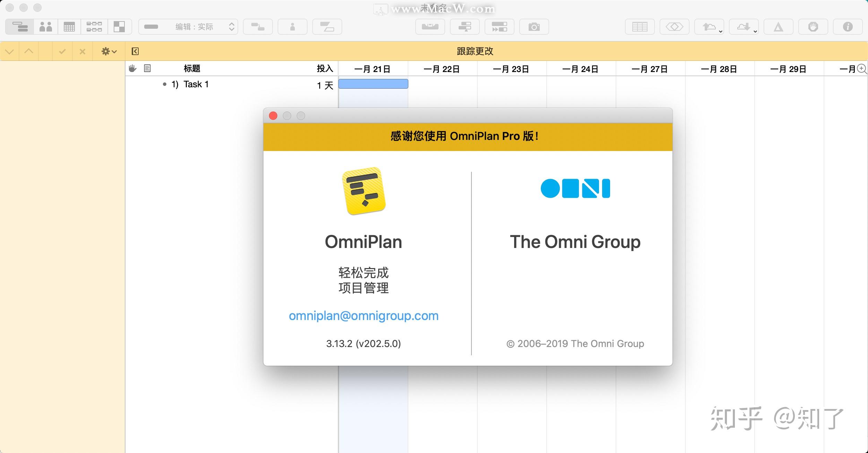The image size is (868, 453).
Task: Open the Calendar view in the toolbar
Action: (69, 26)
